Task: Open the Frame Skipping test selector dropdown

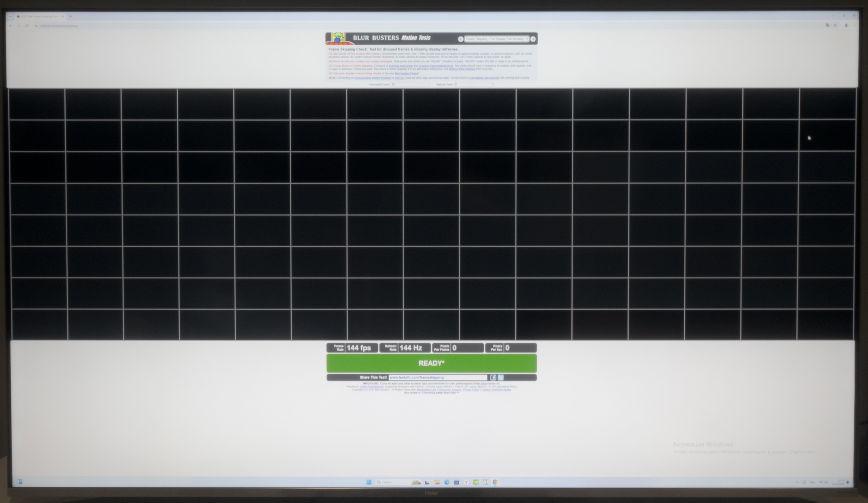Action: [x=496, y=39]
